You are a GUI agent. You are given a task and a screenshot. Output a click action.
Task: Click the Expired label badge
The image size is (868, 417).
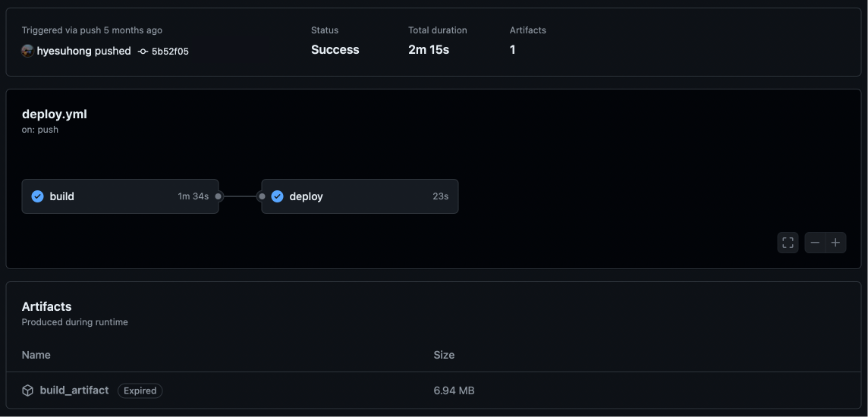click(x=140, y=390)
